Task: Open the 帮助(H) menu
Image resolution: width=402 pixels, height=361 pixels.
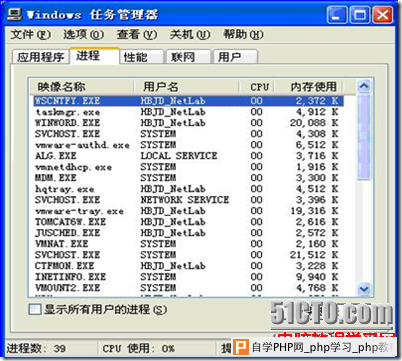Action: click(x=243, y=34)
